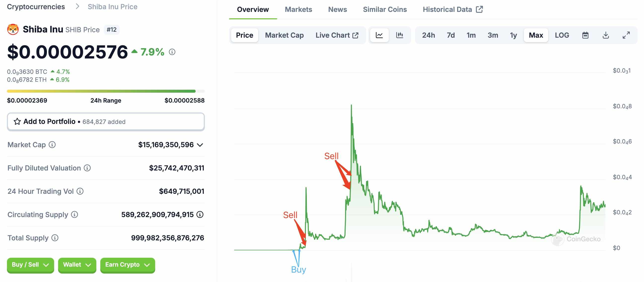Select the 24h time range

tap(428, 35)
